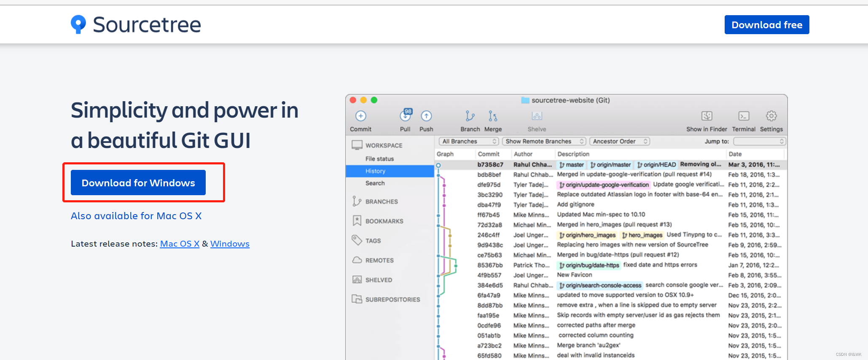Open the Ancestor Order dropdown
Screen dimensions: 868x360
click(620, 141)
